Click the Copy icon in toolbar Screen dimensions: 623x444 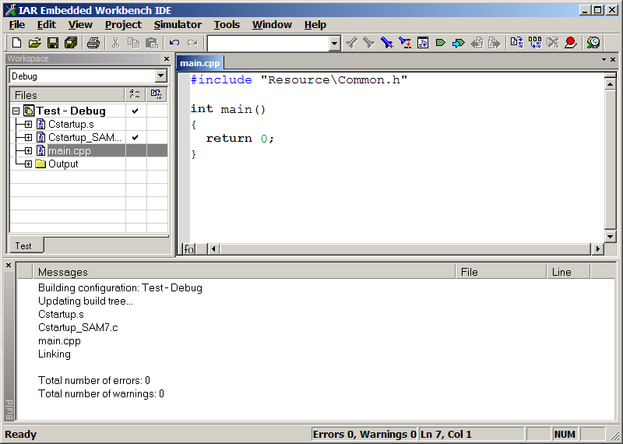133,42
